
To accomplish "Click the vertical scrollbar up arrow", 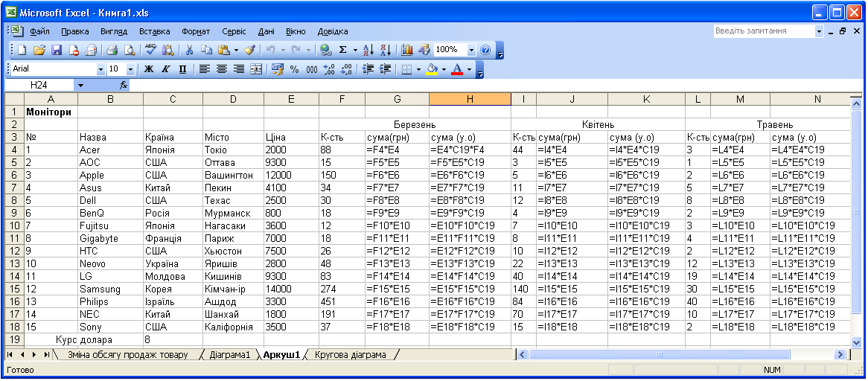I will click(x=855, y=103).
